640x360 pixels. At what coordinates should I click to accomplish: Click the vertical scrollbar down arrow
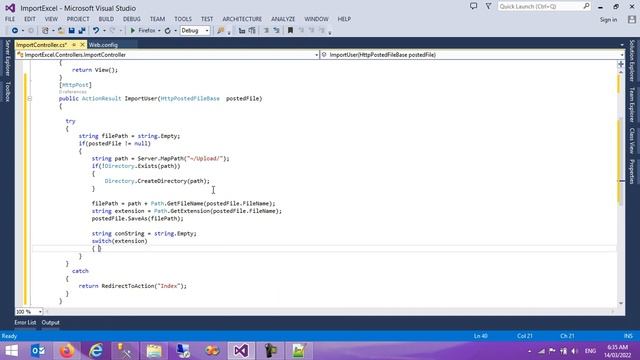click(x=621, y=303)
